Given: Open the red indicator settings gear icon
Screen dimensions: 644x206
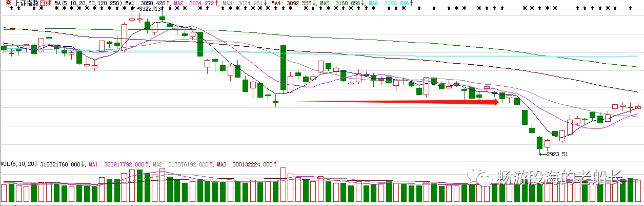Looking at the screenshot, I should point(8,3).
